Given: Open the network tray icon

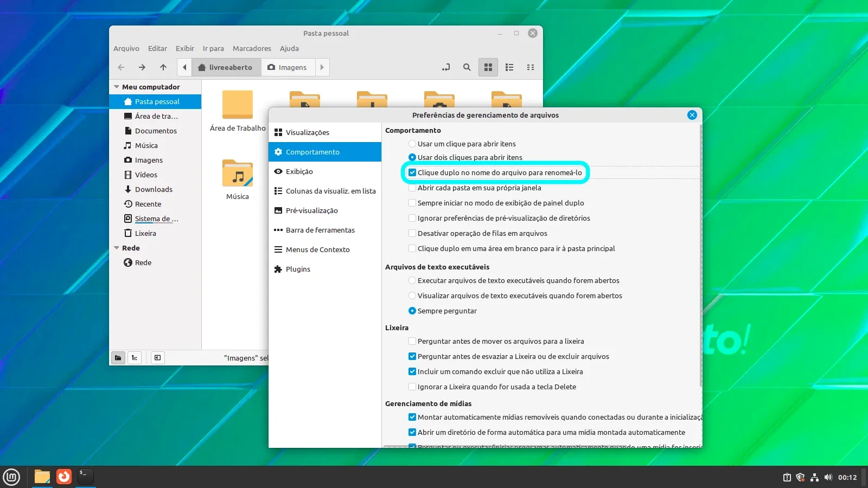Looking at the screenshot, I should 814,478.
